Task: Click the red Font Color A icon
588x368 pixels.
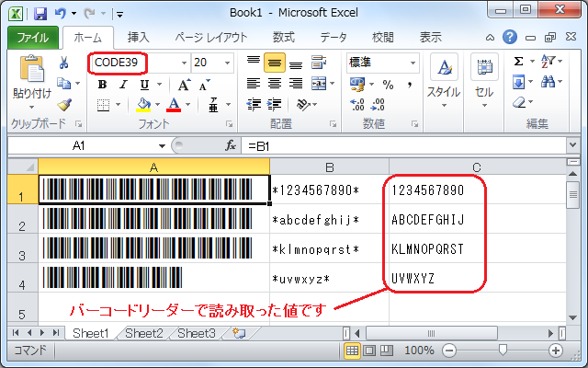Action: coord(174,105)
